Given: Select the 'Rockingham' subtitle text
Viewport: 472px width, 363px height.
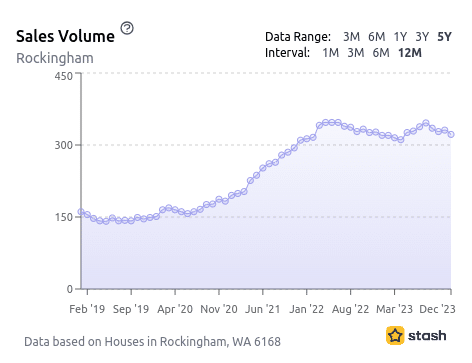Looking at the screenshot, I should (55, 58).
